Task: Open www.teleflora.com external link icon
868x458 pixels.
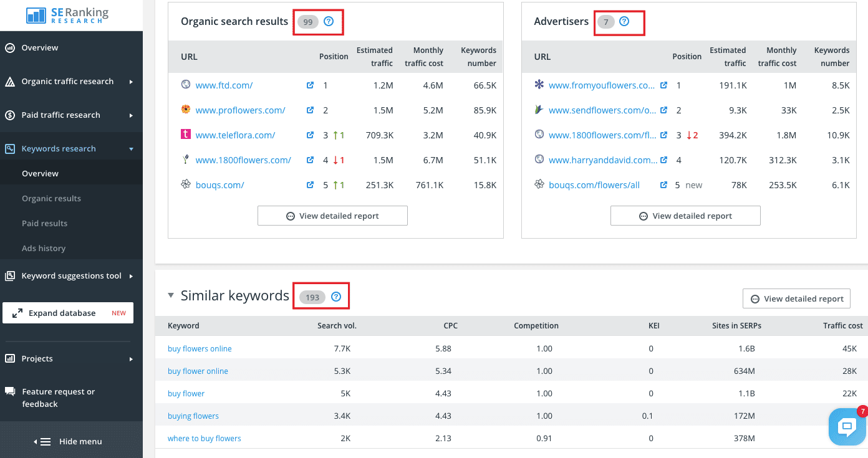Action: 310,135
